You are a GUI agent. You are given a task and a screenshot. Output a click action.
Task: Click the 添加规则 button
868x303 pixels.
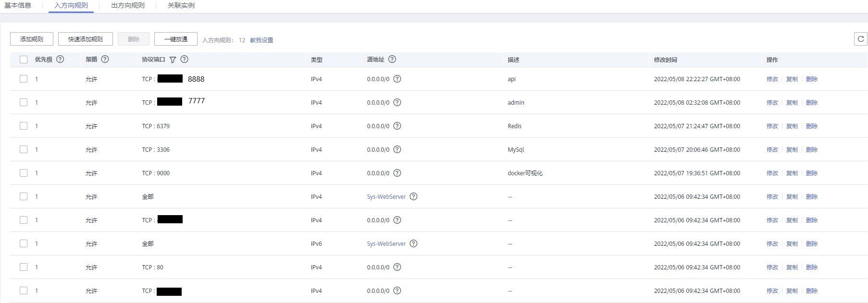[32, 39]
